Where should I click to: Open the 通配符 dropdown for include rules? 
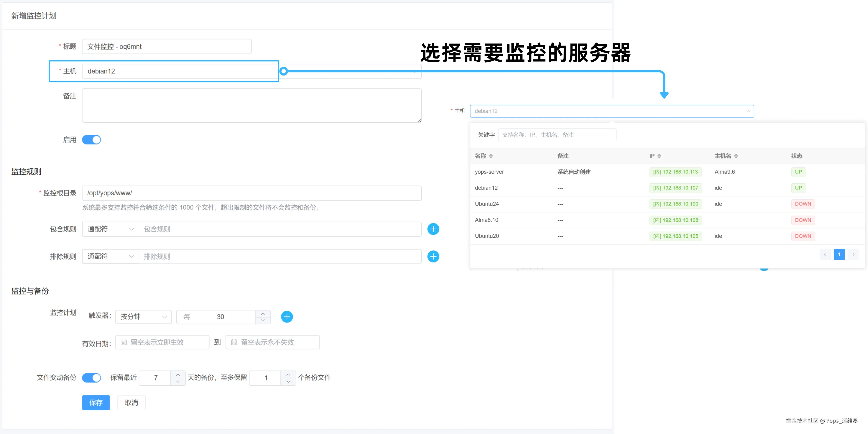pos(110,229)
